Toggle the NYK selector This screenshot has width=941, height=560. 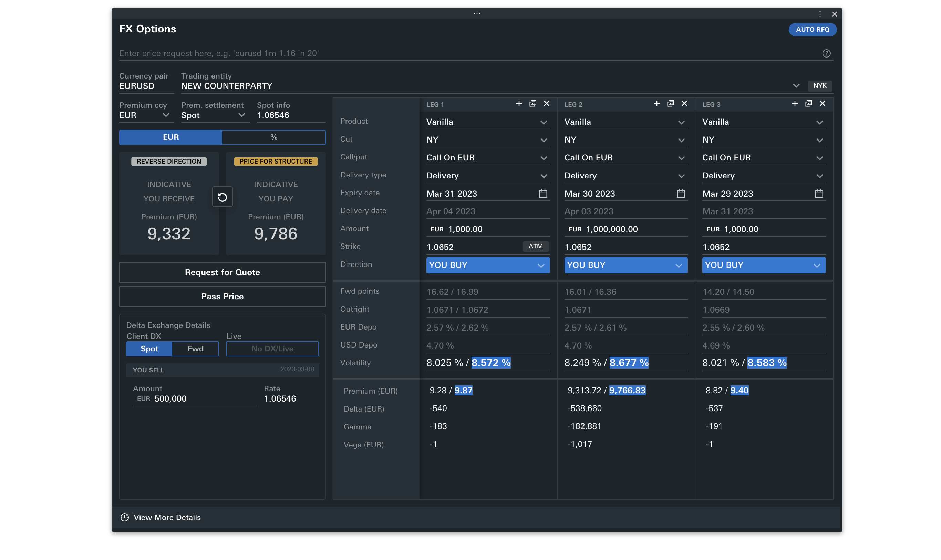(x=819, y=86)
